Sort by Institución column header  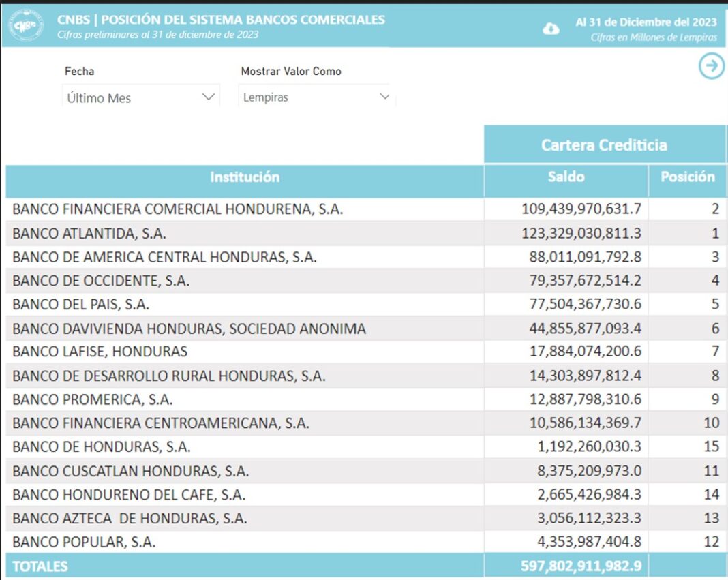click(245, 177)
